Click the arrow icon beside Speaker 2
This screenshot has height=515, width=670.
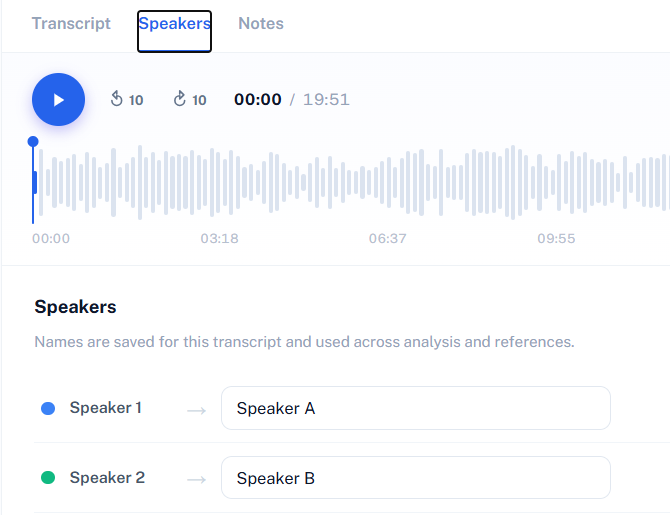click(197, 480)
